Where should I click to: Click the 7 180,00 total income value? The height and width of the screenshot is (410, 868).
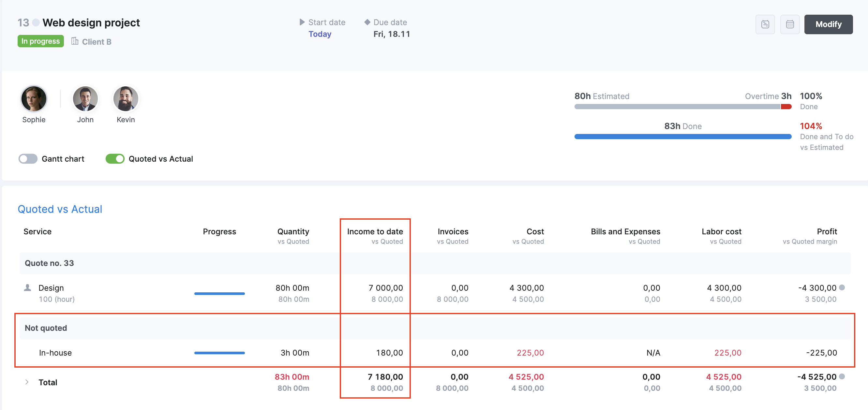(x=385, y=377)
